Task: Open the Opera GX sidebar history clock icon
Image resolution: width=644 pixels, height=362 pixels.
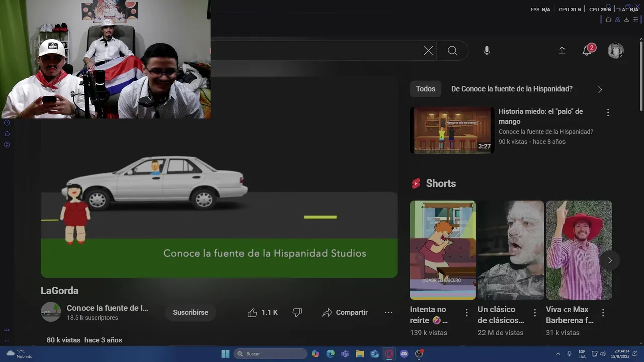Action: [x=7, y=123]
